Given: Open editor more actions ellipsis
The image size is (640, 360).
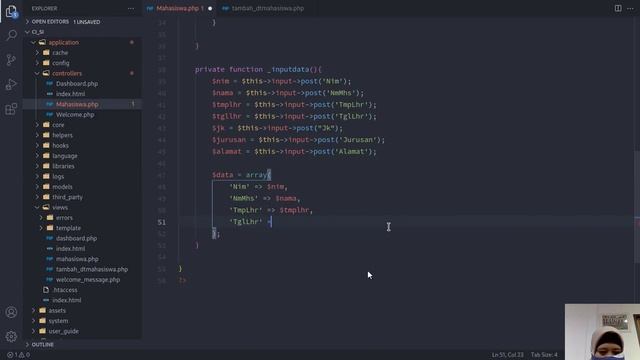Looking at the screenshot, I should point(630,8).
